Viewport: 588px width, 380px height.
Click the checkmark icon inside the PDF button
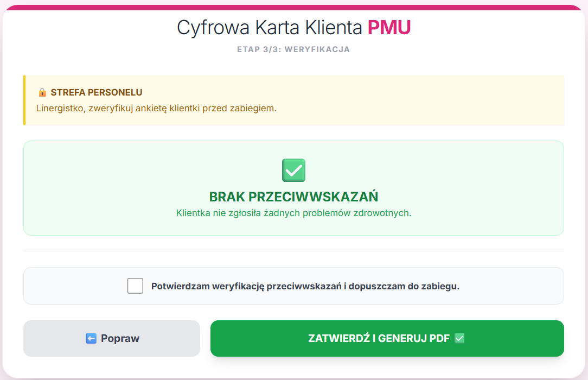[459, 338]
